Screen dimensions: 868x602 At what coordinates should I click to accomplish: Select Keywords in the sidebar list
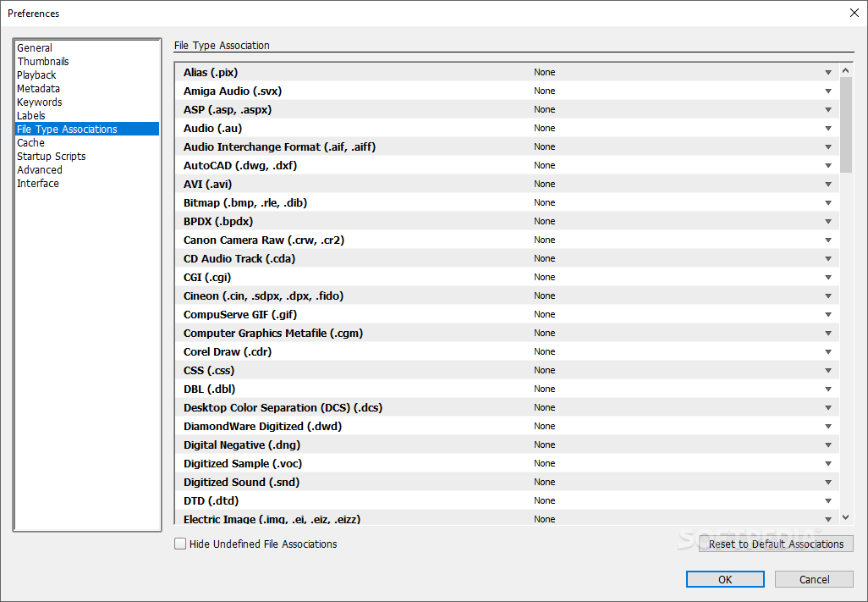(39, 102)
